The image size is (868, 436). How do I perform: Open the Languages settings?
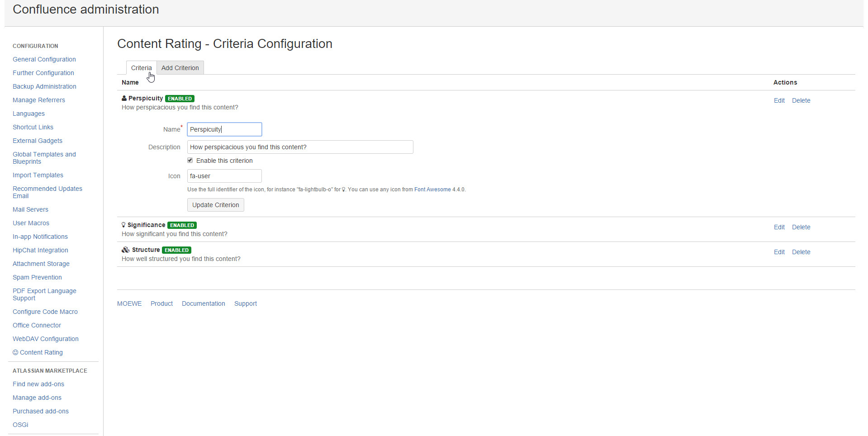pos(28,114)
